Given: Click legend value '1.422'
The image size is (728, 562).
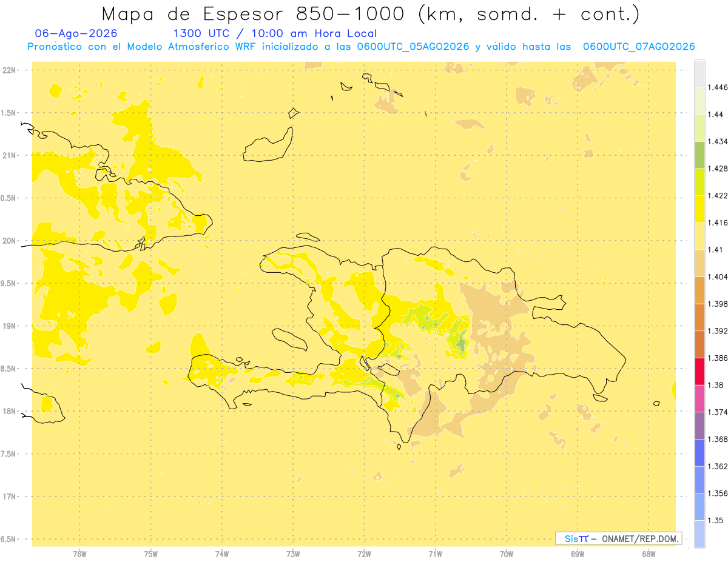Looking at the screenshot, I should coord(717,196).
